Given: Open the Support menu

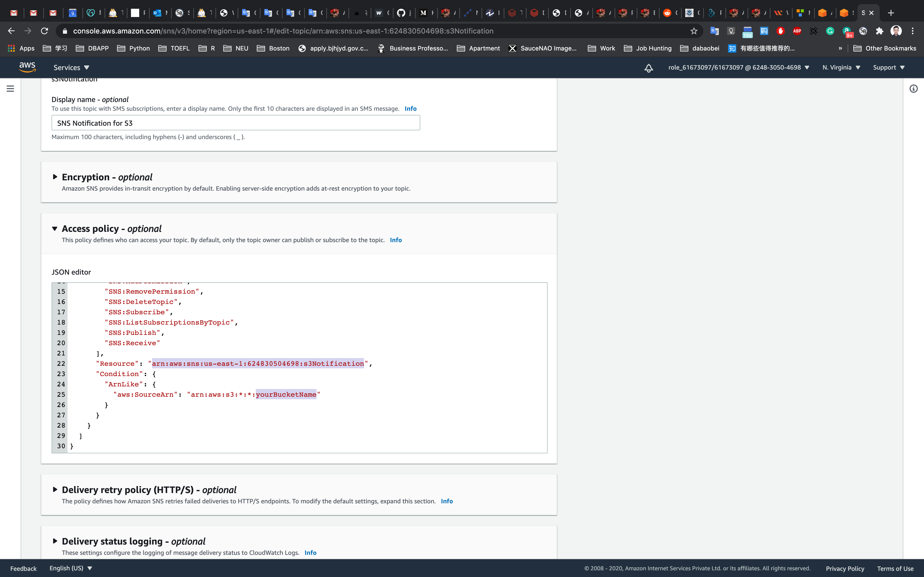Looking at the screenshot, I should tap(888, 67).
